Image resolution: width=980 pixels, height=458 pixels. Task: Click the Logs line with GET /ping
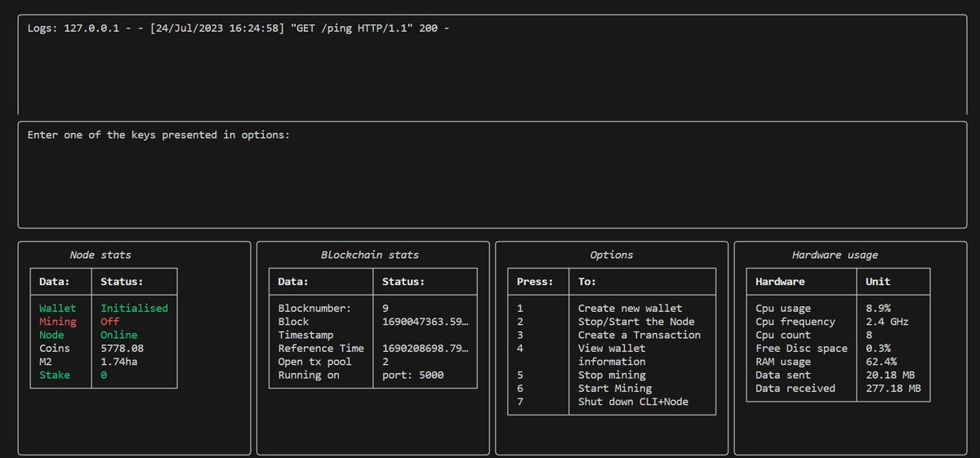pos(238,28)
